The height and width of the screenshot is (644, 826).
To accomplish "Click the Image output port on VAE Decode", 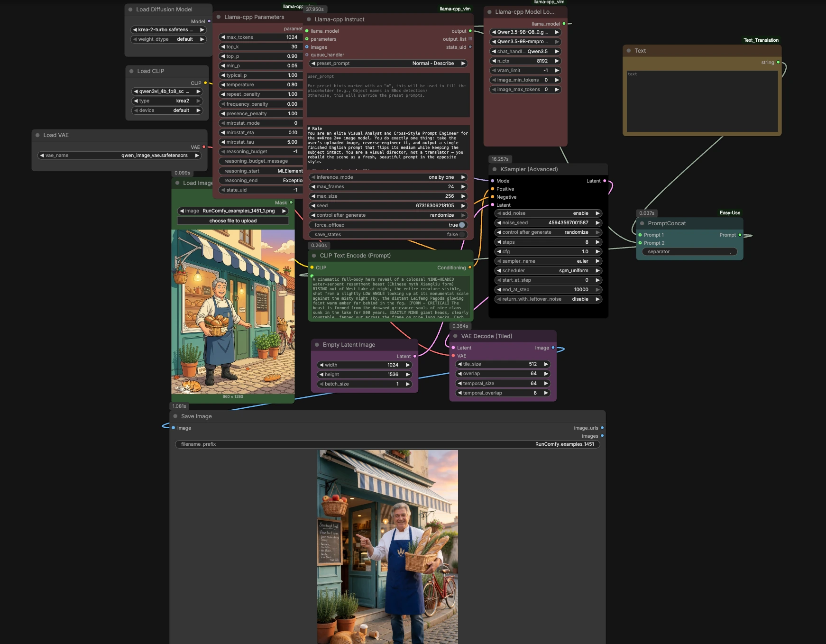I will pyautogui.click(x=553, y=348).
